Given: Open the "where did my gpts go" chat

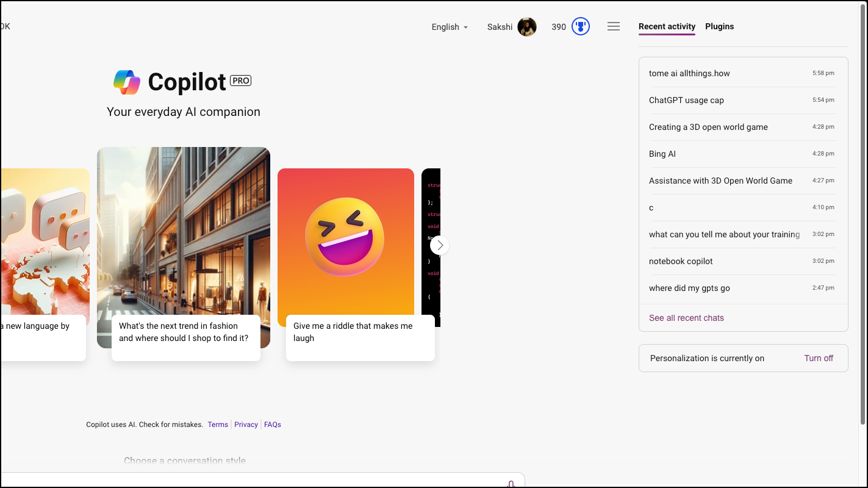Looking at the screenshot, I should tap(742, 288).
